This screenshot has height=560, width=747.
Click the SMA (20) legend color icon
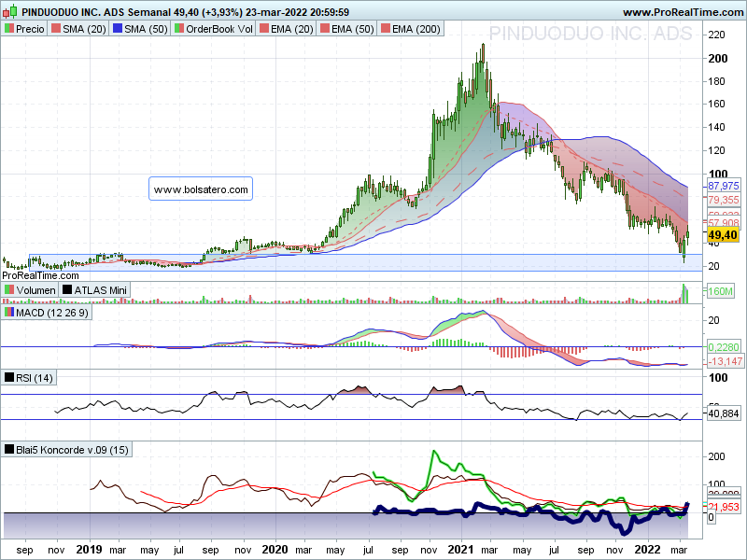click(x=56, y=29)
